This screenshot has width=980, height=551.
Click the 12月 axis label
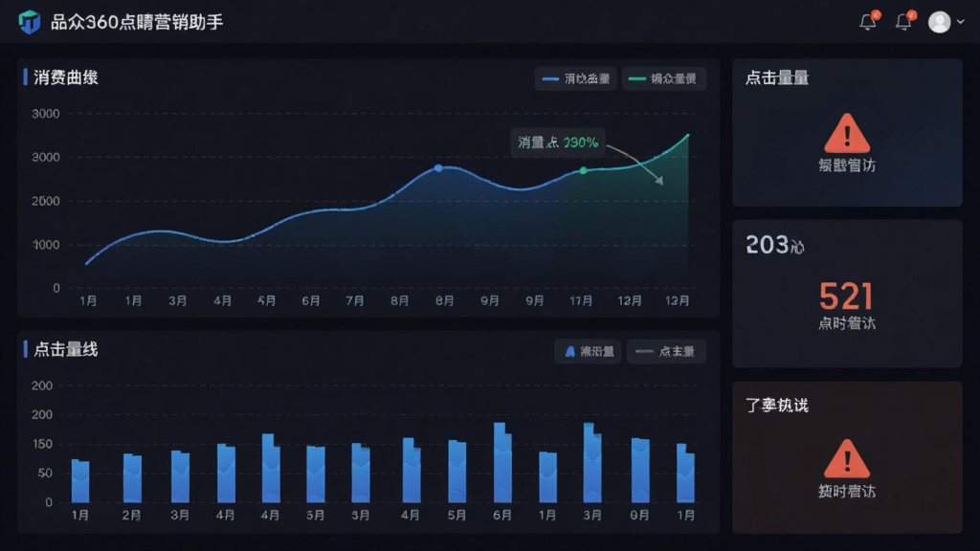(630, 301)
